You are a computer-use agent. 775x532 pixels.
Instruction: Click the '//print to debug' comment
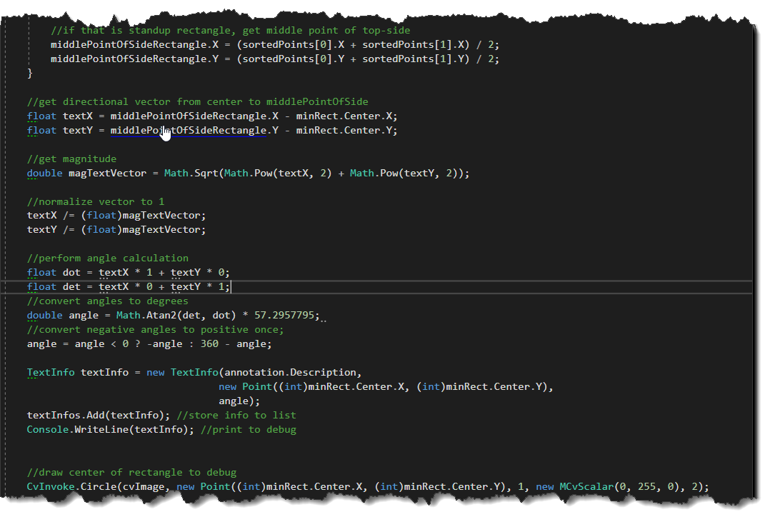click(248, 429)
